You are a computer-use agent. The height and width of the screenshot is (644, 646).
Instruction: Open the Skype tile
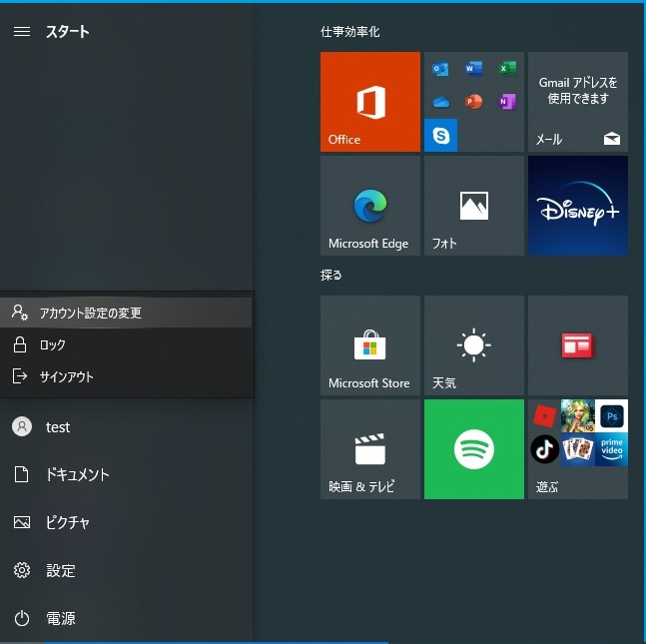coord(441,135)
